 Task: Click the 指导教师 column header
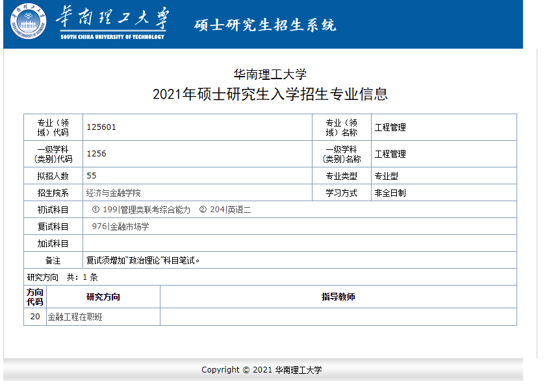pos(338,297)
